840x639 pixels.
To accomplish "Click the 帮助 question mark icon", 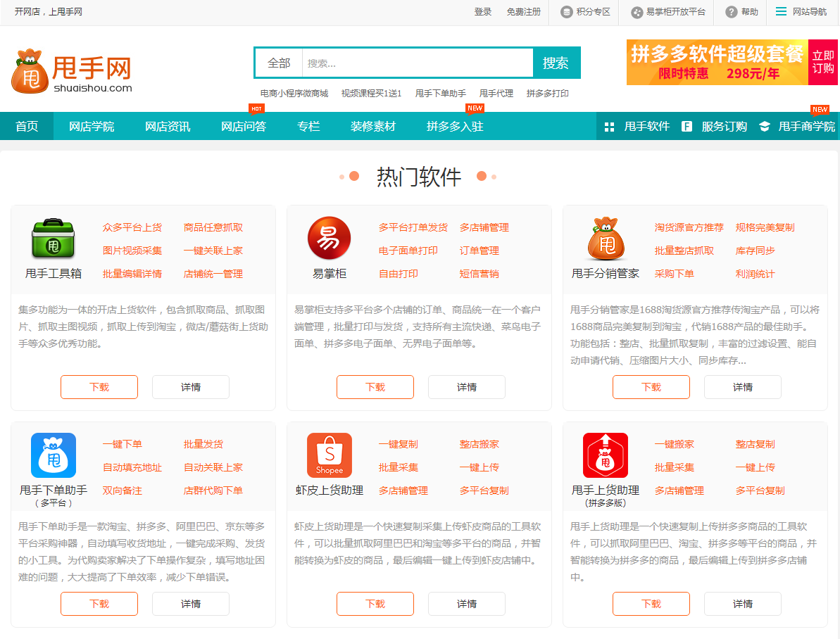I will tap(731, 12).
